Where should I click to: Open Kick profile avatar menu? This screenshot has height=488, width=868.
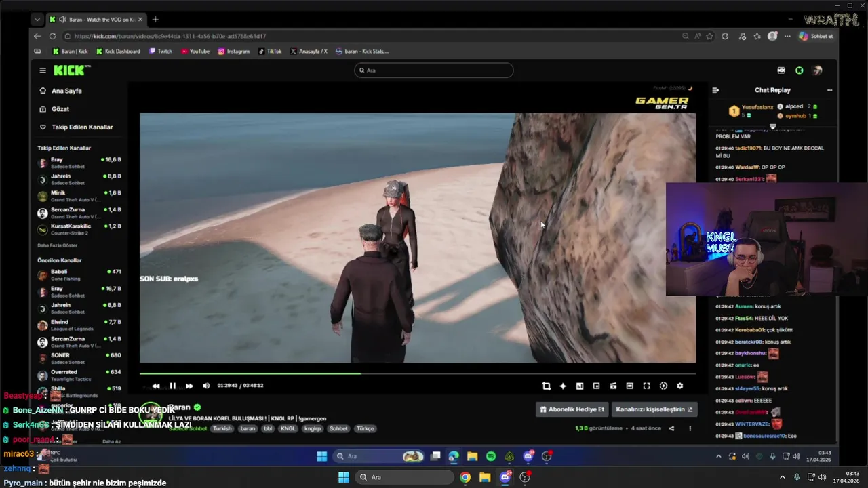(818, 70)
